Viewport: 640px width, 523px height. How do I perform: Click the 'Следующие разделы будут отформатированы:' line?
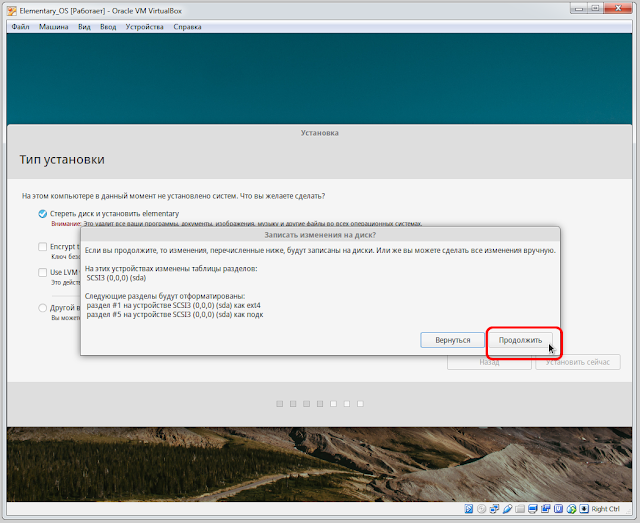pyautogui.click(x=165, y=296)
